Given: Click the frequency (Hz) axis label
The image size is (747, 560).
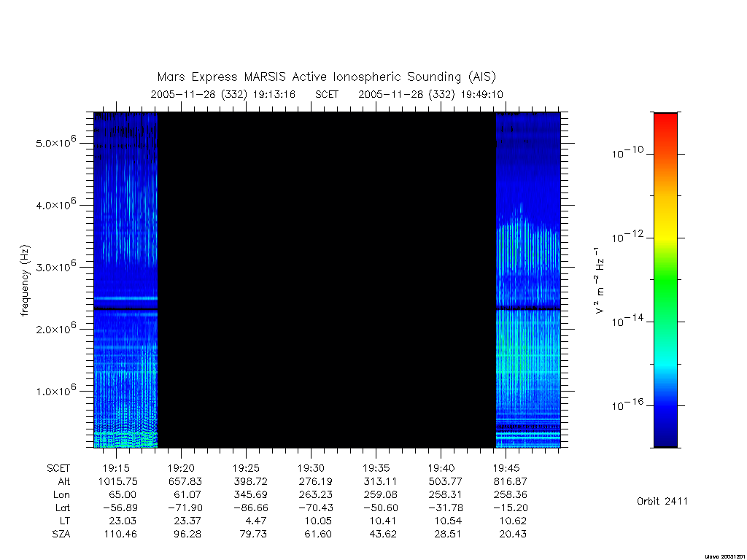Looking at the screenshot, I should pos(25,280).
